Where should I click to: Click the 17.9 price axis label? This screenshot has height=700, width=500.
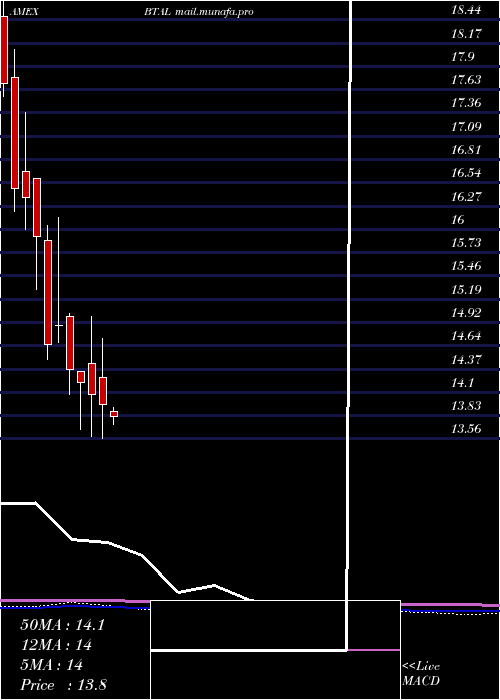462,56
